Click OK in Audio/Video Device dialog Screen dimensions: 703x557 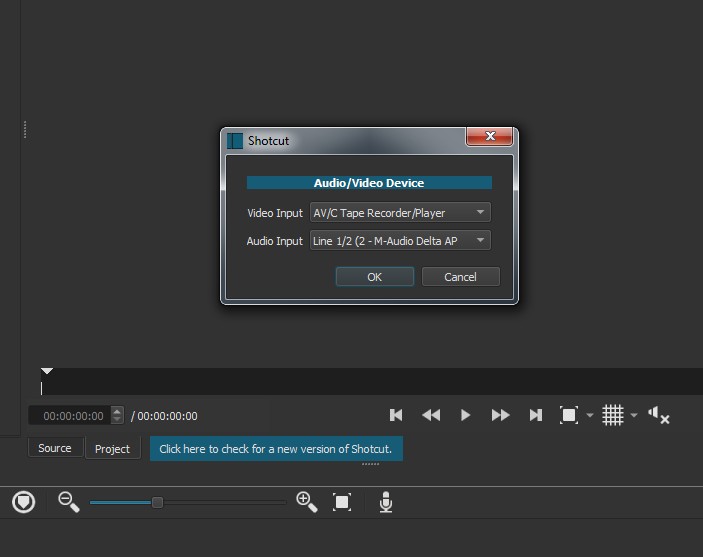374,277
